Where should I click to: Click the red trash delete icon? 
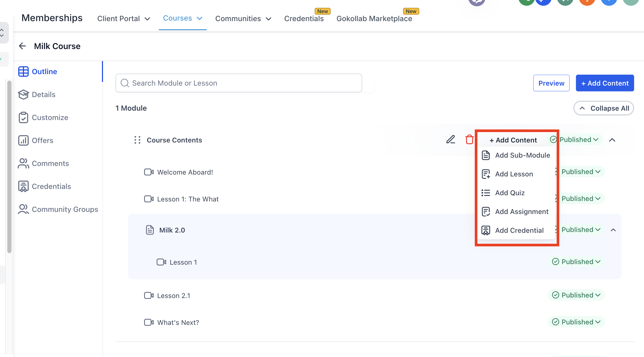point(469,140)
